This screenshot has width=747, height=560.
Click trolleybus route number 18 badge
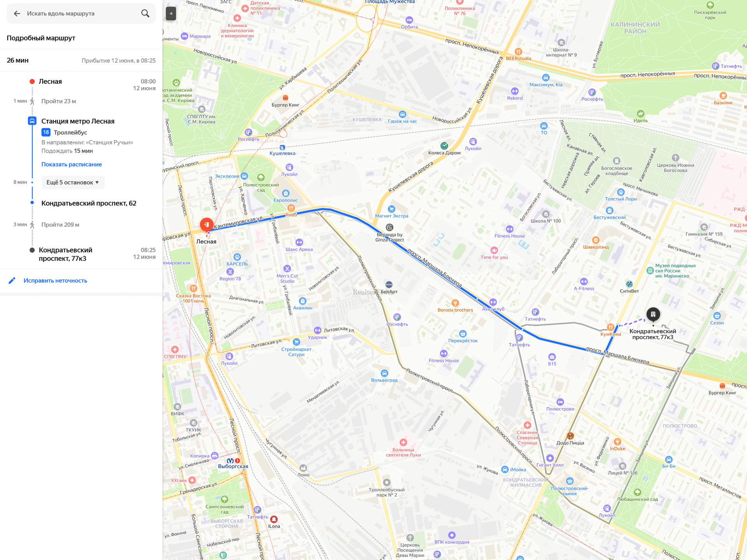point(46,132)
